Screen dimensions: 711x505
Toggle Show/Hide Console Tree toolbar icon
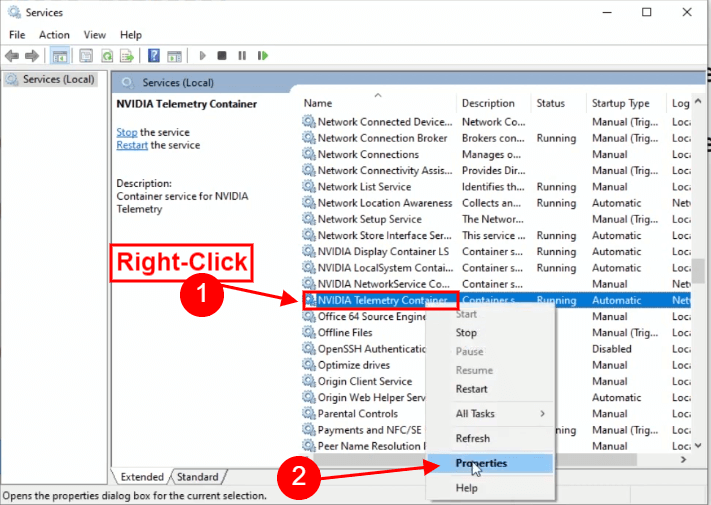(59, 56)
